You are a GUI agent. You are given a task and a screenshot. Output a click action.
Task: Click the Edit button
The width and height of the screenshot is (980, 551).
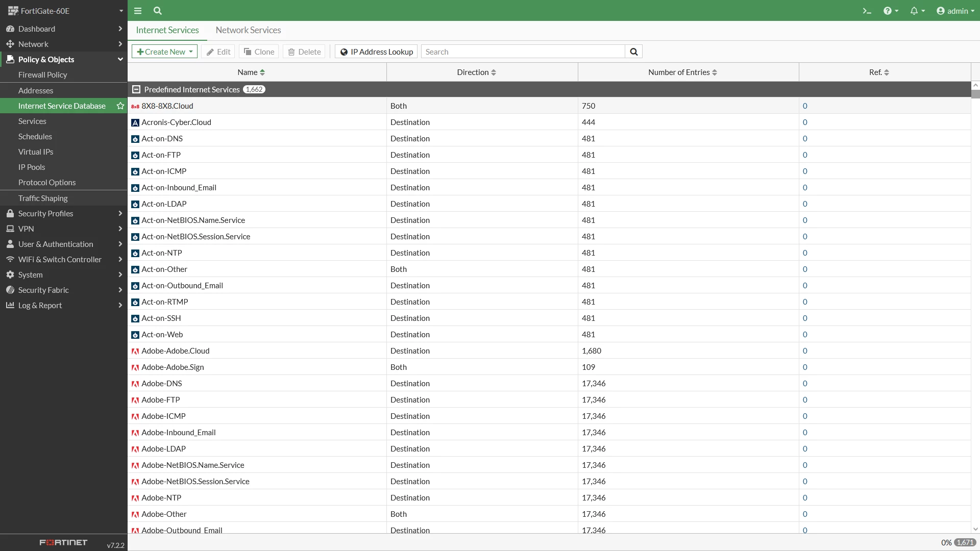click(218, 52)
